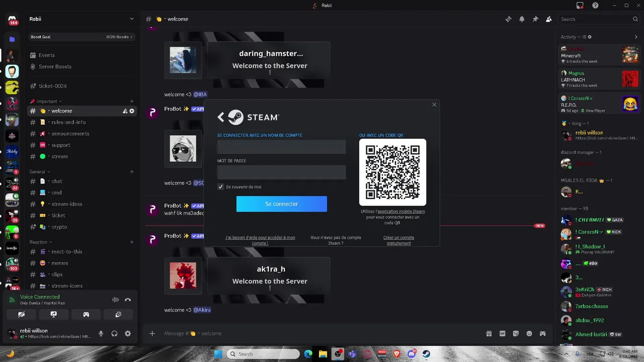Image resolution: width=644 pixels, height=362 pixels.
Task: Start an activity with gamepad icon
Action: pos(86,314)
